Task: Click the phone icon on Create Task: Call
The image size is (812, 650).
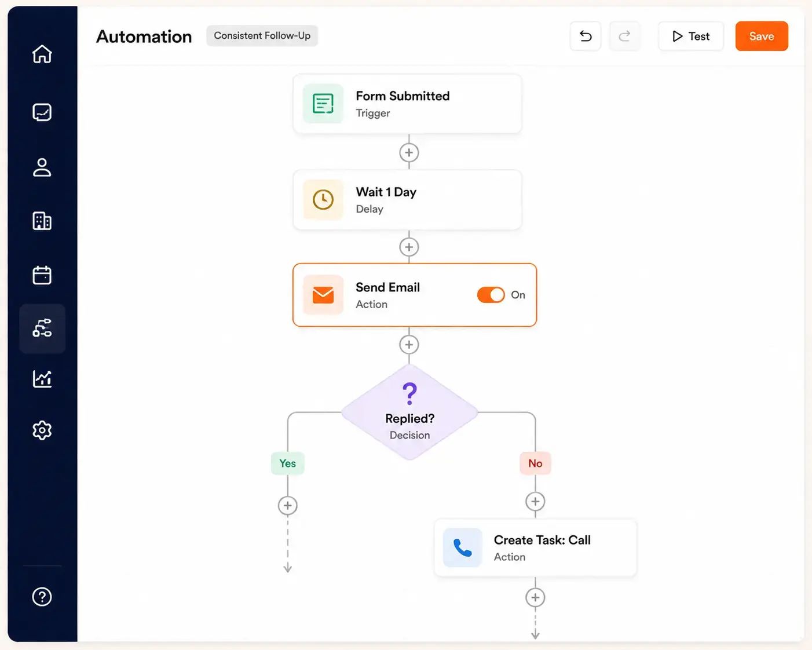Action: point(462,547)
